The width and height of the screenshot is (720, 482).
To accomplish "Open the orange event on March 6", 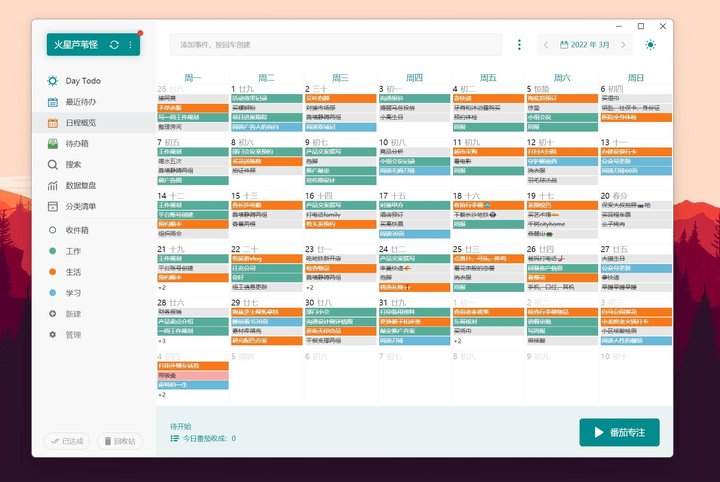I will point(636,118).
